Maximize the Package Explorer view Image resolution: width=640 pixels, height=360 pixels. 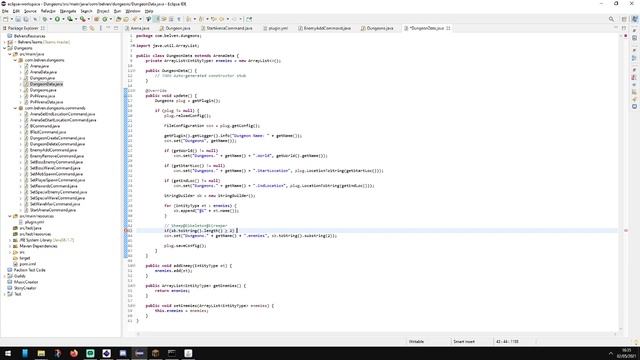pyautogui.click(x=116, y=28)
